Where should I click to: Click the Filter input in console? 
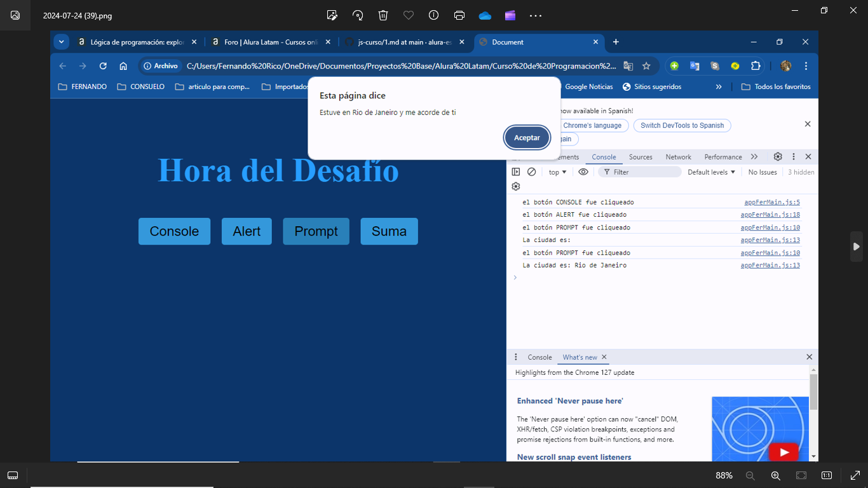(x=640, y=172)
